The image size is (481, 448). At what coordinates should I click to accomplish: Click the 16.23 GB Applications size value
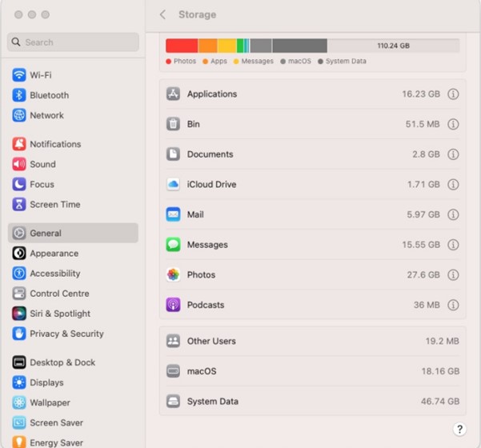coord(421,94)
